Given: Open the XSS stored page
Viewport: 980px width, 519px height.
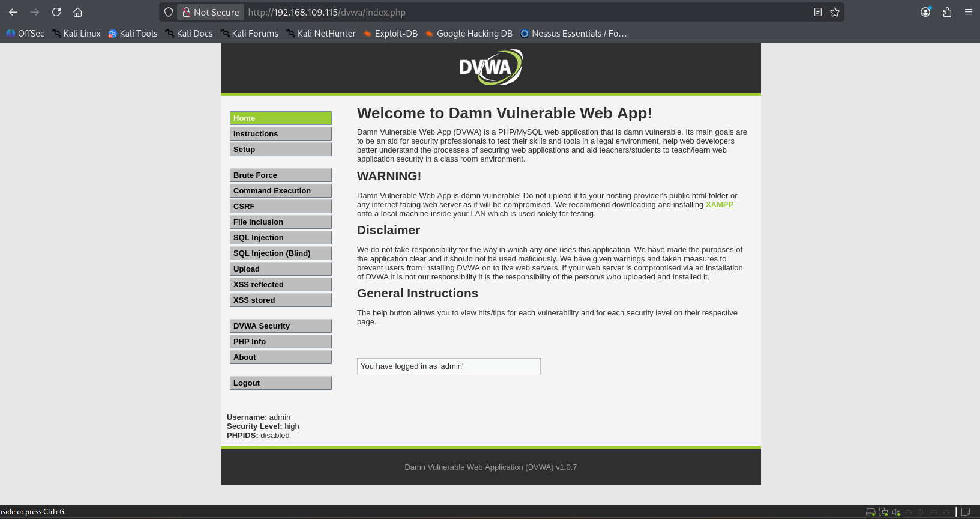Looking at the screenshot, I should (x=281, y=300).
